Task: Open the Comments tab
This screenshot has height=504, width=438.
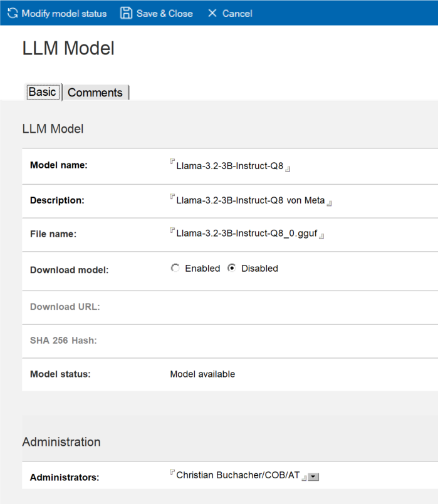Action: tap(95, 93)
